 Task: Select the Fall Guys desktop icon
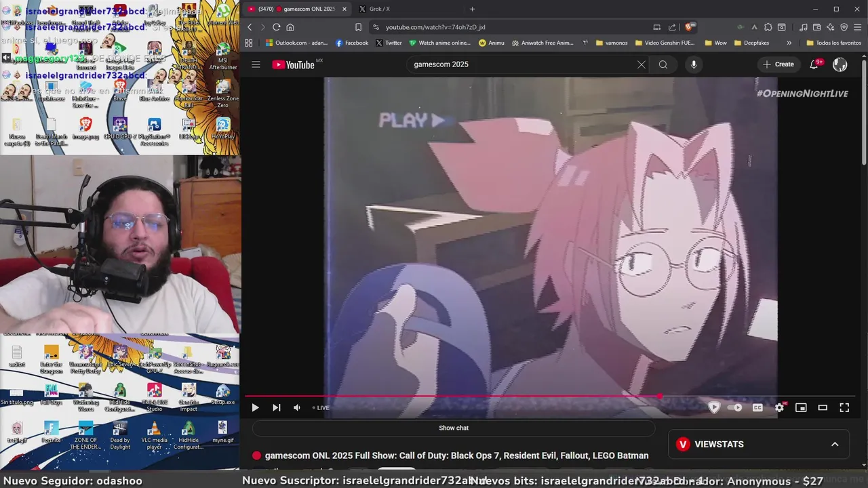click(51, 394)
